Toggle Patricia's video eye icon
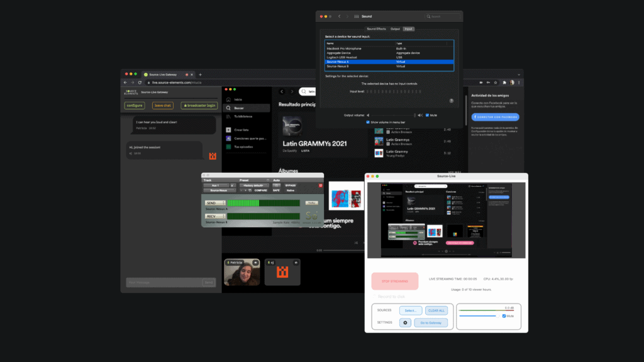Screen dimensions: 644x362 [255, 263]
